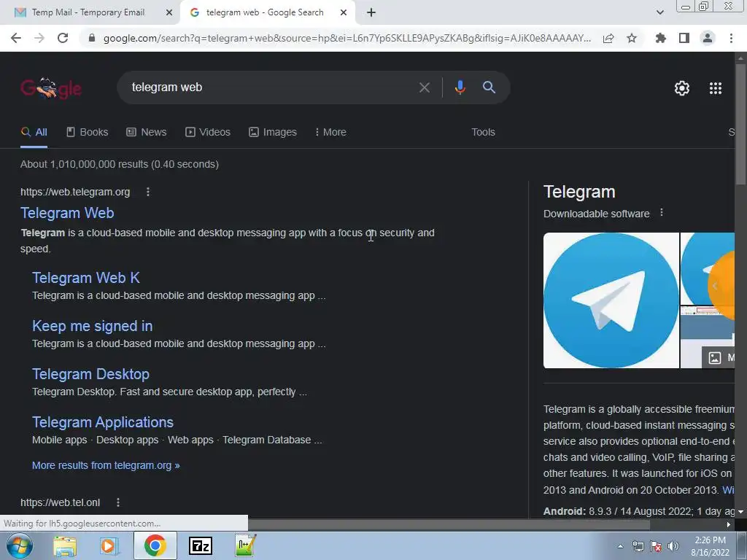
Task: Open 7-Zip from the taskbar
Action: pos(201,546)
